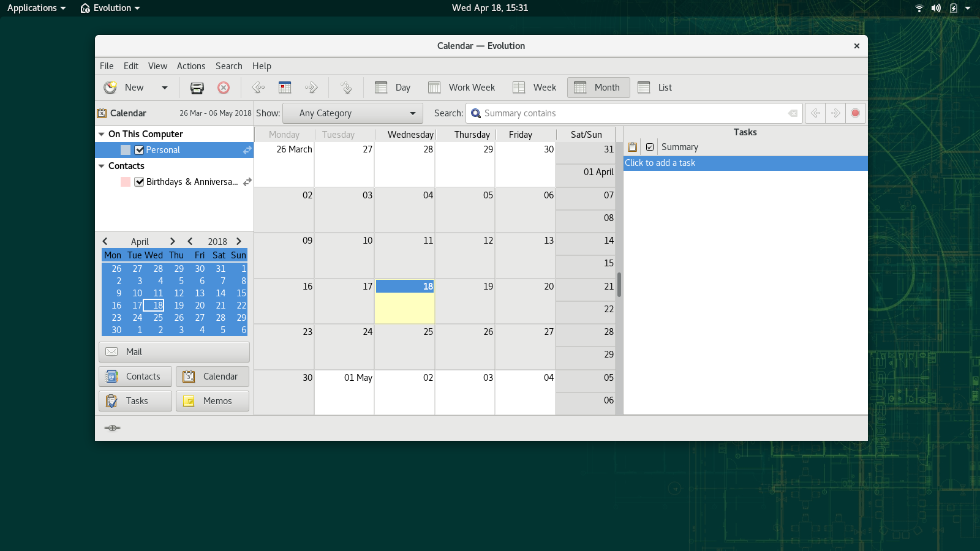The height and width of the screenshot is (551, 980).
Task: Switch to Work Week view
Action: tap(461, 88)
